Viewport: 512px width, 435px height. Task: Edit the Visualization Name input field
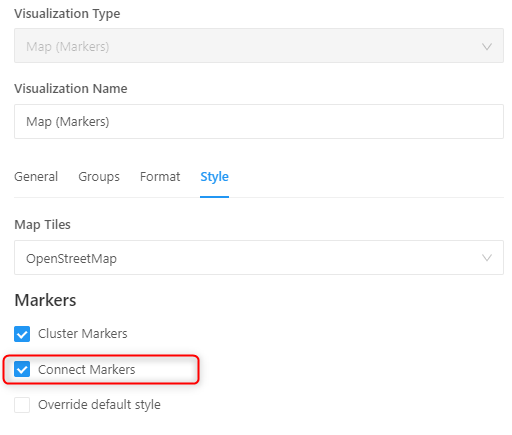tap(259, 121)
